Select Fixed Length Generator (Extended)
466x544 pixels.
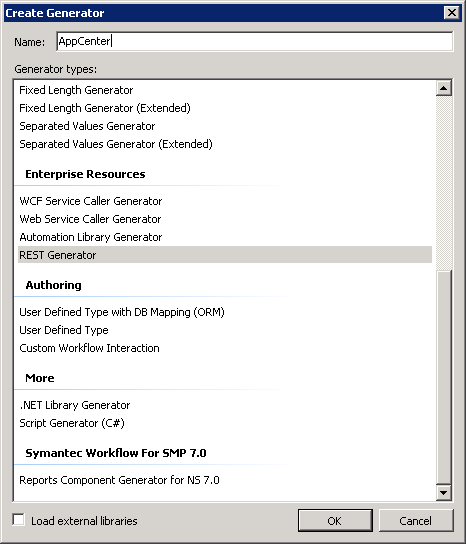tap(105, 108)
